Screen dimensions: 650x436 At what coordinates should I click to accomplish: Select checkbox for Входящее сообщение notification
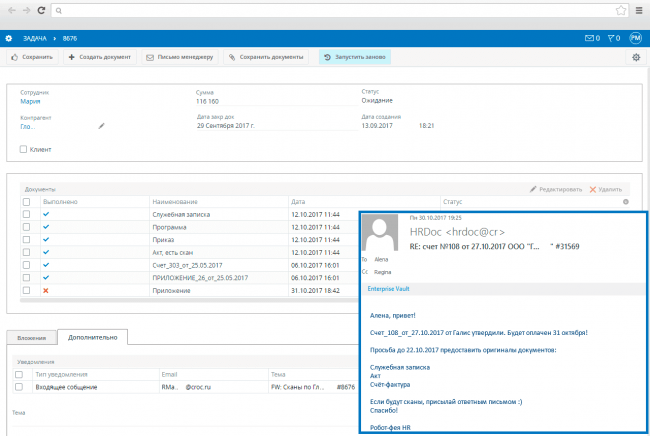(19, 386)
